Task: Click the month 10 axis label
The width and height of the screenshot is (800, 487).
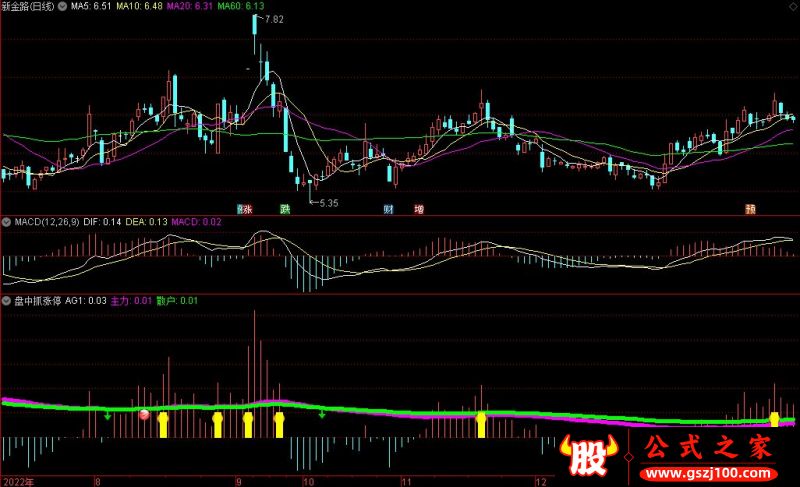Action: [x=308, y=481]
